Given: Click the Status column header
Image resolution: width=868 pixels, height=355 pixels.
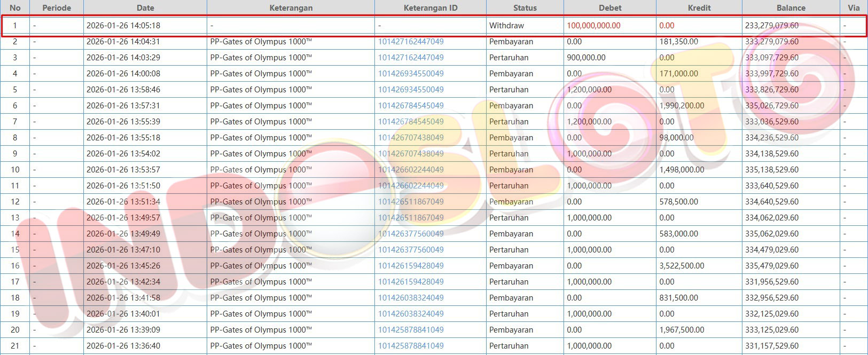Looking at the screenshot, I should tap(525, 8).
